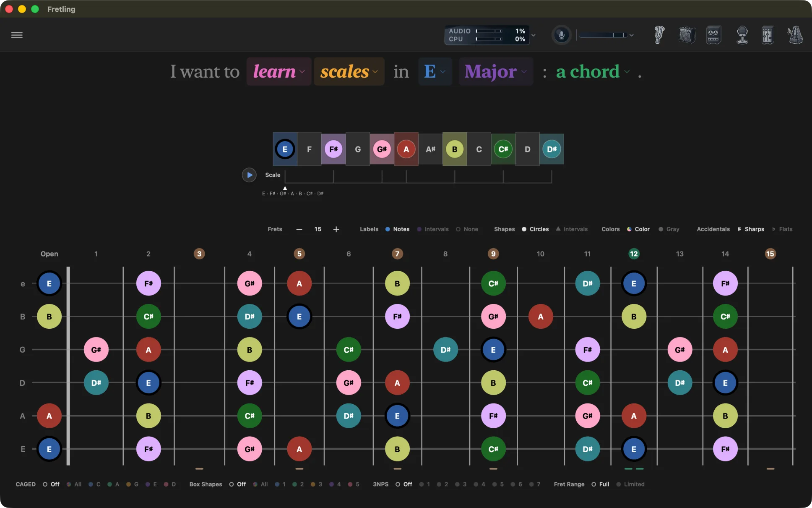Select the E note circle in note strip
The height and width of the screenshot is (508, 812).
coord(285,149)
